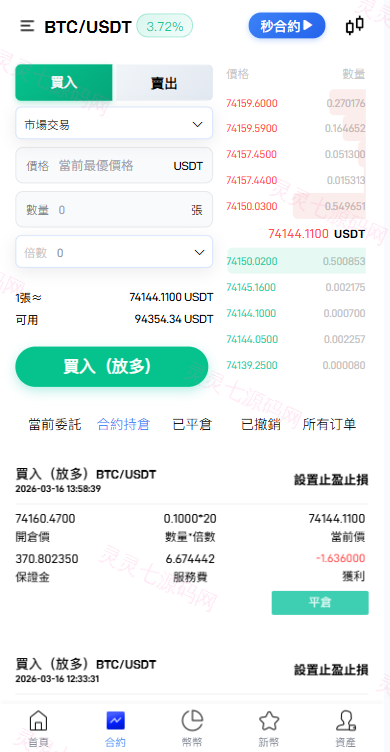Select bid price 74144.0500

pos(252,339)
